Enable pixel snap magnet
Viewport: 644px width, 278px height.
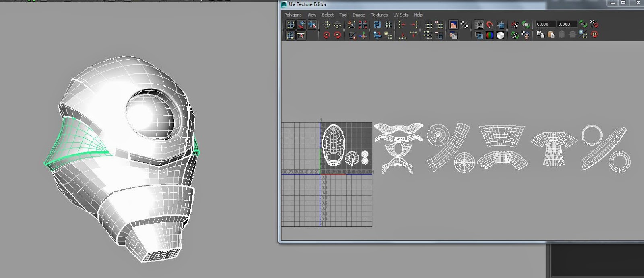pos(489,25)
